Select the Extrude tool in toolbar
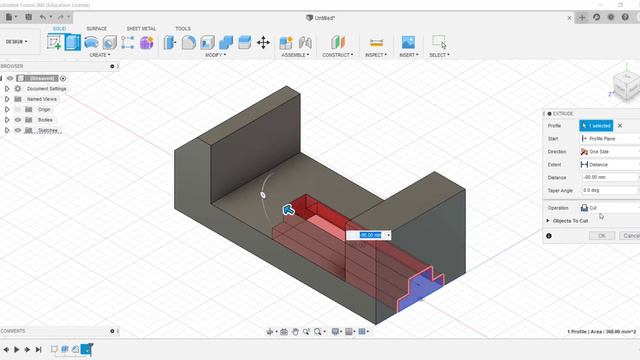This screenshot has width=640, height=360. pos(73,42)
